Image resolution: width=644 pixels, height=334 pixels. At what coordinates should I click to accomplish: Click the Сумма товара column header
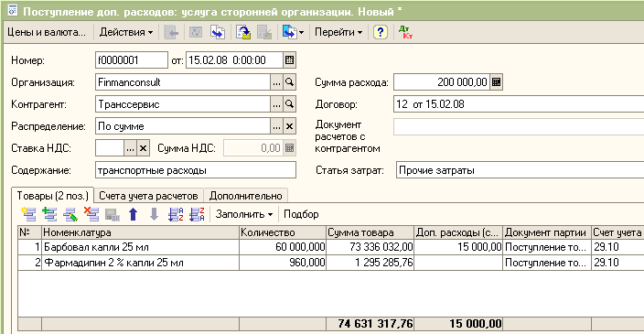point(370,232)
